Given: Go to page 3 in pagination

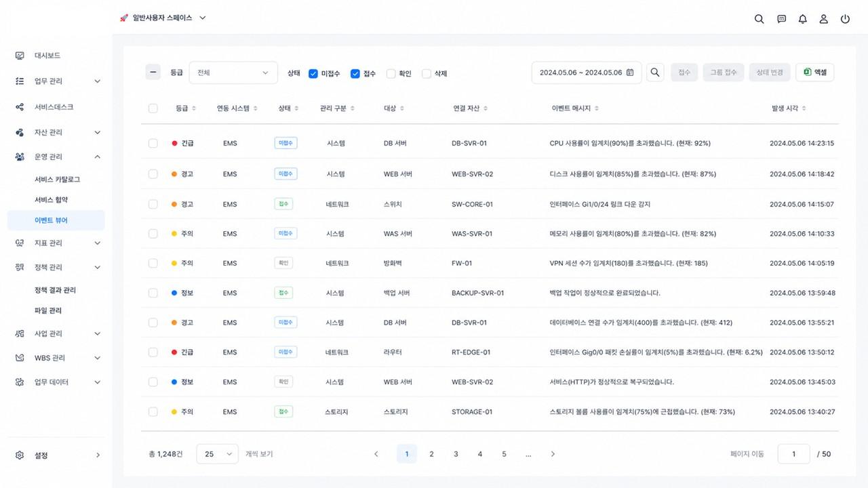Looking at the screenshot, I should tap(456, 454).
